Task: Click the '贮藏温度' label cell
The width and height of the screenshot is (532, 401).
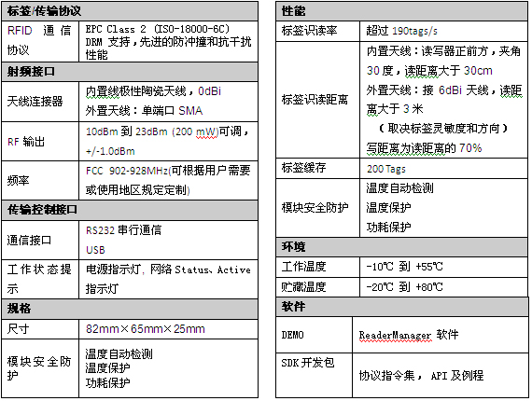Action: 317,287
